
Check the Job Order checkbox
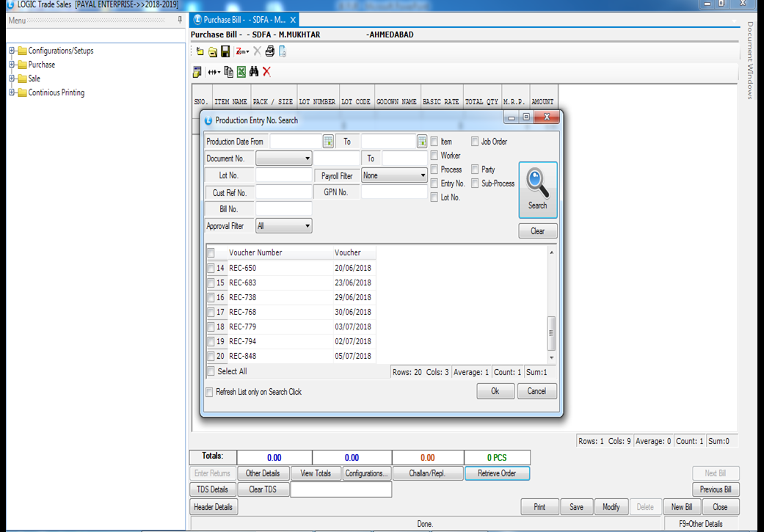tap(475, 142)
